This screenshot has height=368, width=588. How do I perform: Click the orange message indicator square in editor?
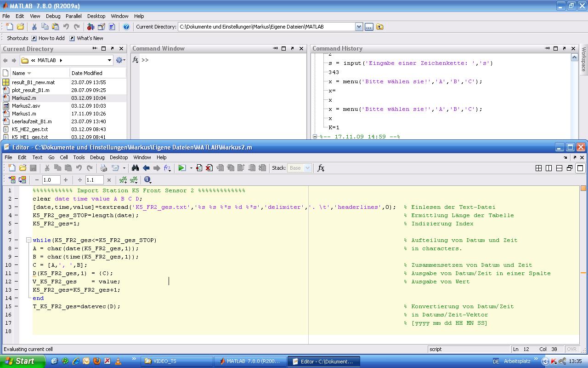coord(583,188)
